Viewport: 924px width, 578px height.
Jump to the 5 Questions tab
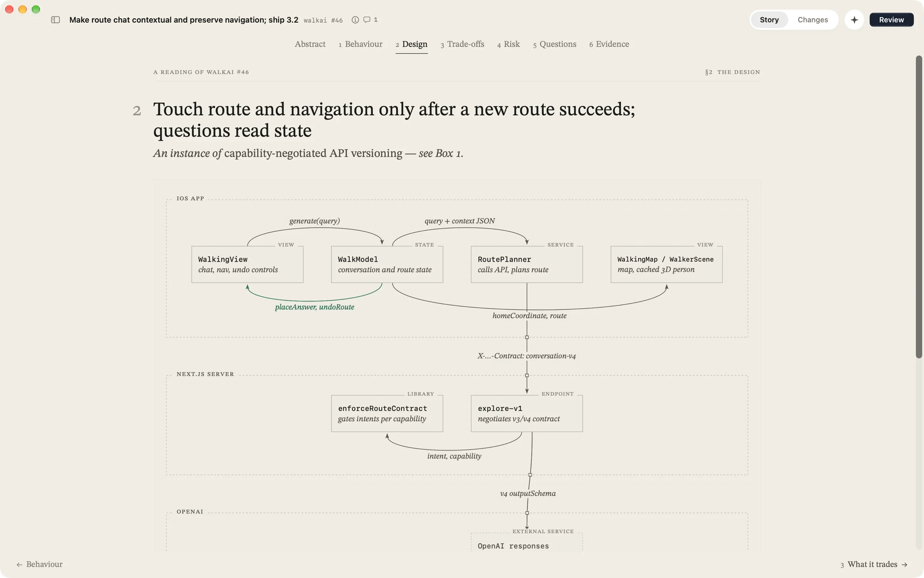[554, 44]
